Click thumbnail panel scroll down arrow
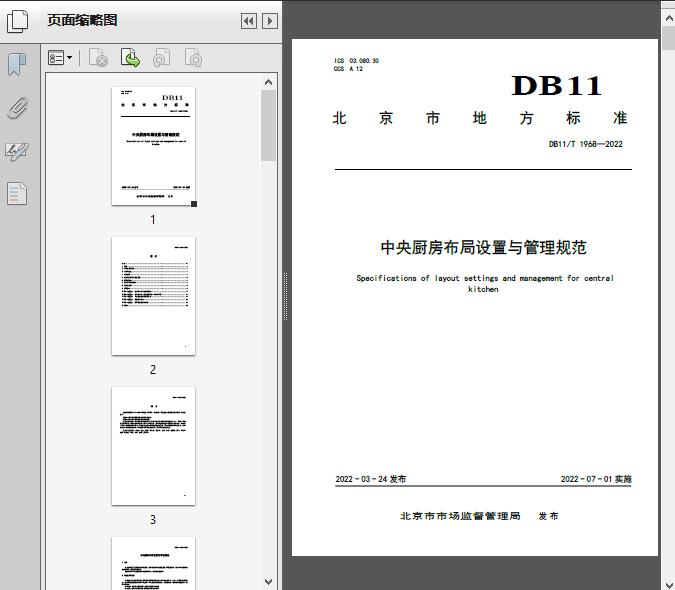675x590 pixels. coord(269,581)
